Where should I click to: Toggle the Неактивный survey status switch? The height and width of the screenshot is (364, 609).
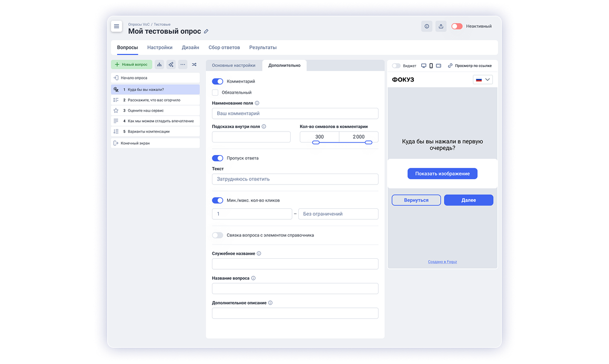coord(456,26)
